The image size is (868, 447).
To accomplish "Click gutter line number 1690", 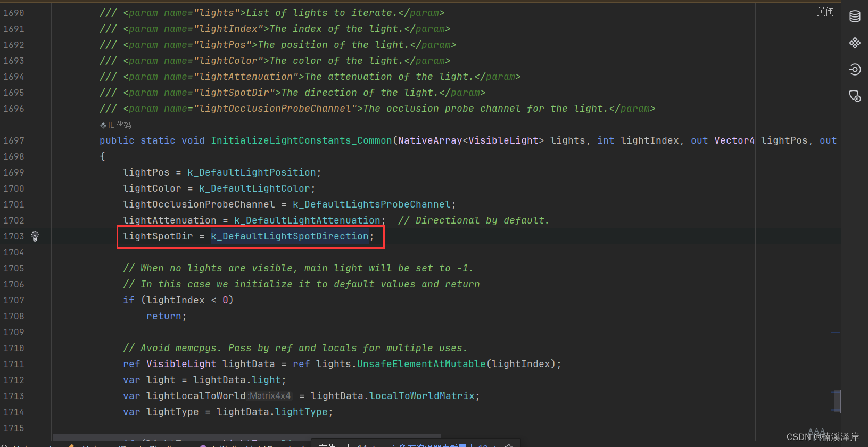I will (14, 13).
